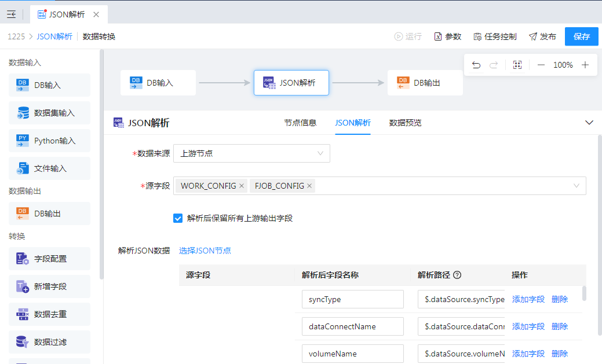Open the 数据来源 dropdown

[251, 153]
